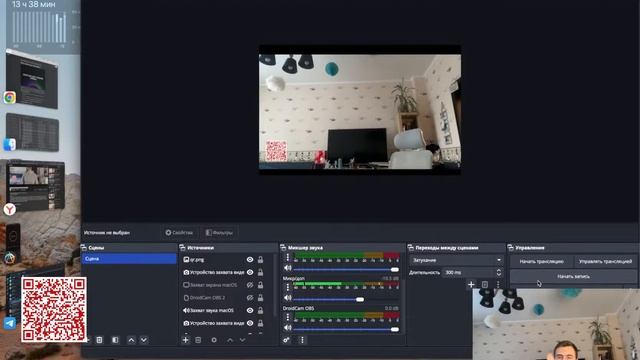Click the Длительность 300 ms stepper arrows

pos(499,272)
